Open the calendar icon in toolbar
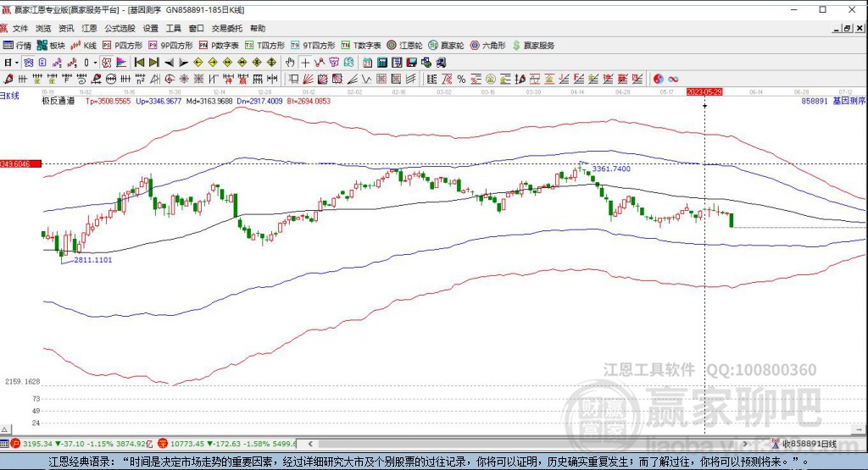868x470 pixels. [x=368, y=63]
